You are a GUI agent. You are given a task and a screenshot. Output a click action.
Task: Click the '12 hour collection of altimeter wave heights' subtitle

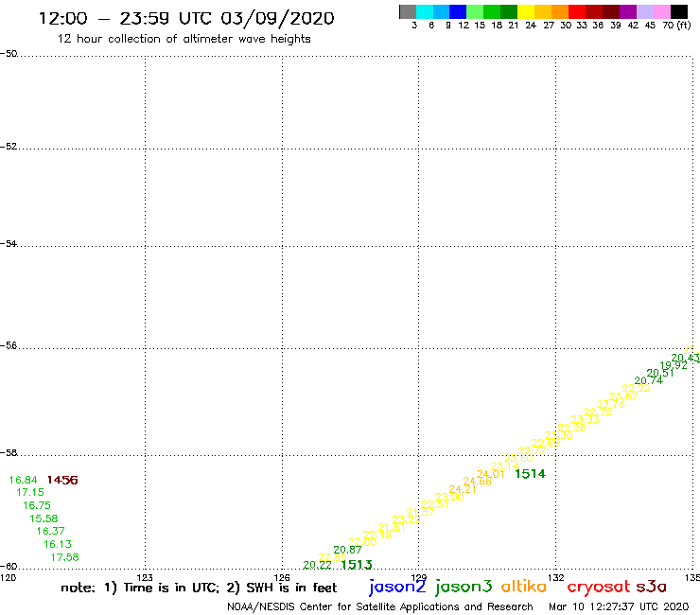[184, 40]
